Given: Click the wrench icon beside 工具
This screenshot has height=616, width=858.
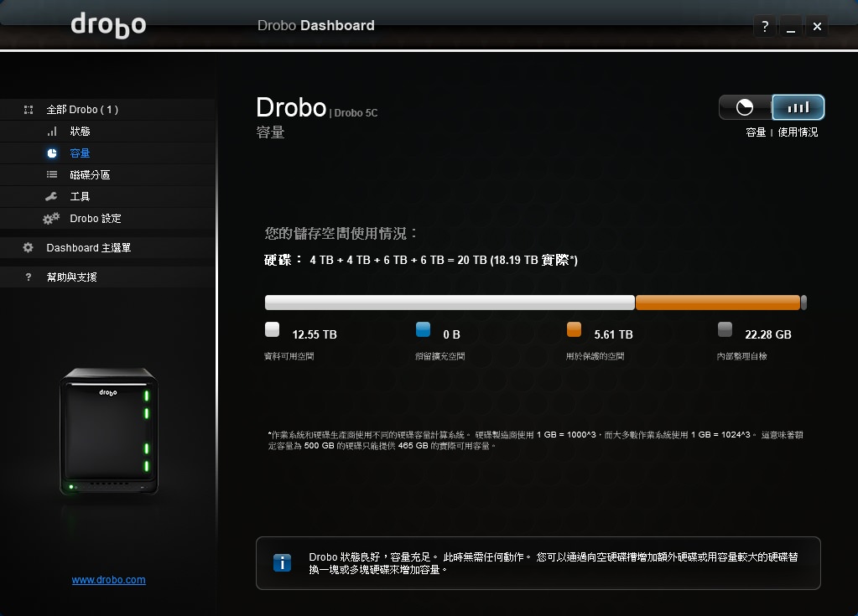Looking at the screenshot, I should 51,197.
